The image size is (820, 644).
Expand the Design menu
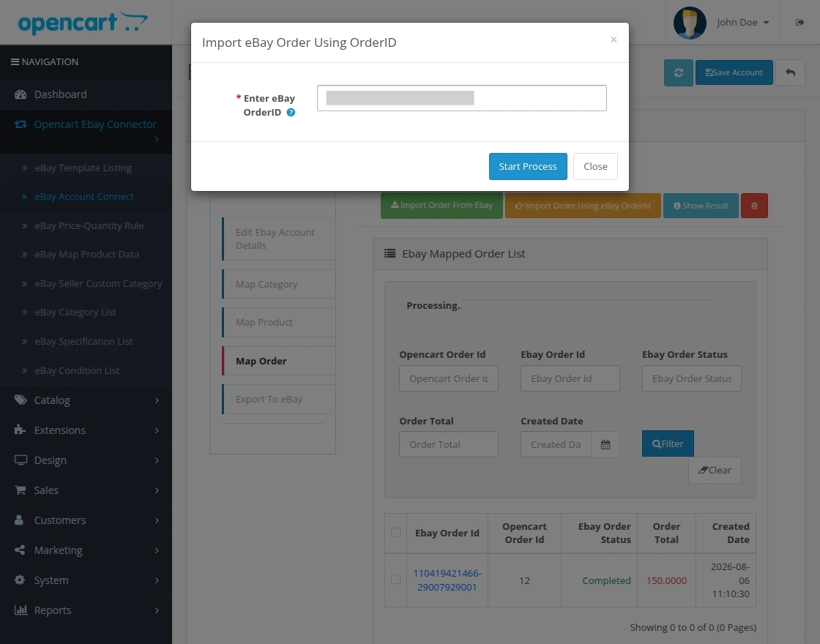(86, 460)
